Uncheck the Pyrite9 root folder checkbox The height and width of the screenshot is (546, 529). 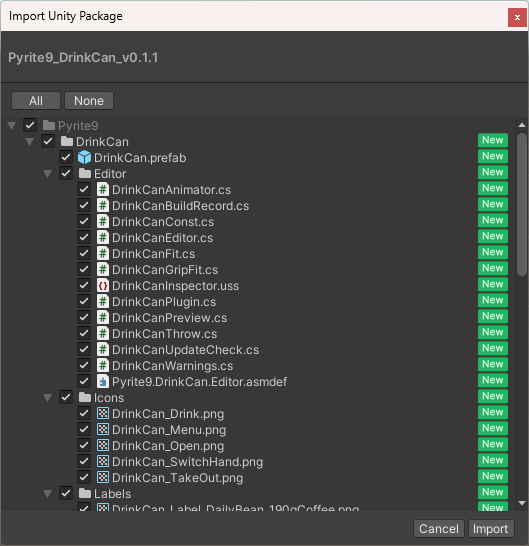click(30, 125)
